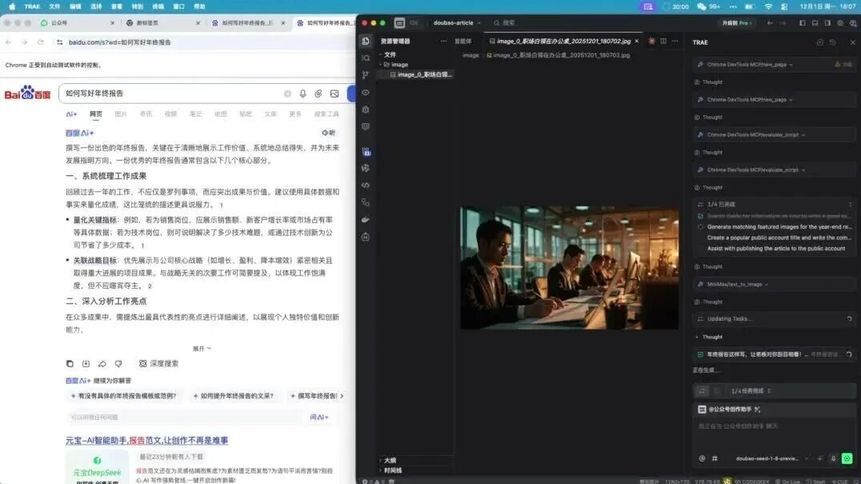Viewport: 861px width, 484px height.
Task: Click the @公众号创作助手 agent tag
Action: 729,409
